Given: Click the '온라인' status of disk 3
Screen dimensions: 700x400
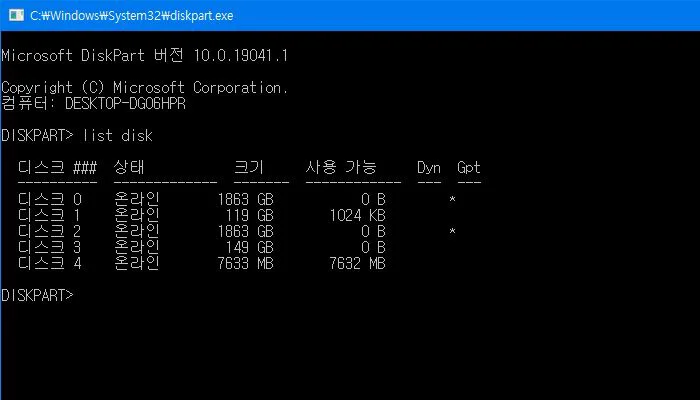Looking at the screenshot, I should tap(137, 247).
